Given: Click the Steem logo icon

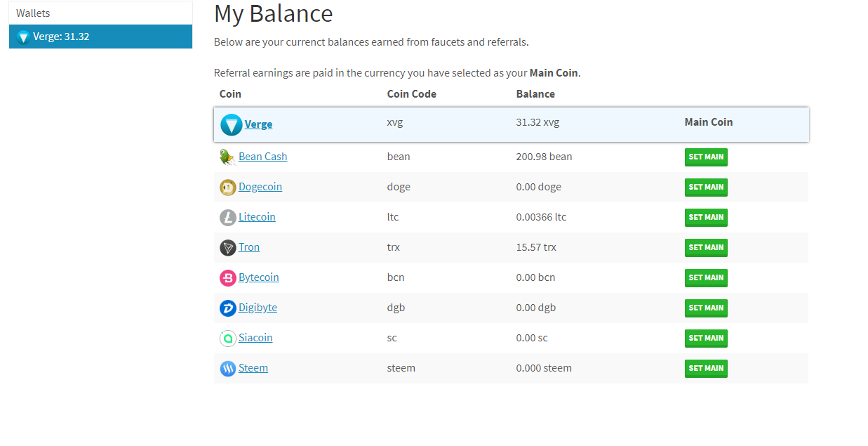Looking at the screenshot, I should (227, 369).
